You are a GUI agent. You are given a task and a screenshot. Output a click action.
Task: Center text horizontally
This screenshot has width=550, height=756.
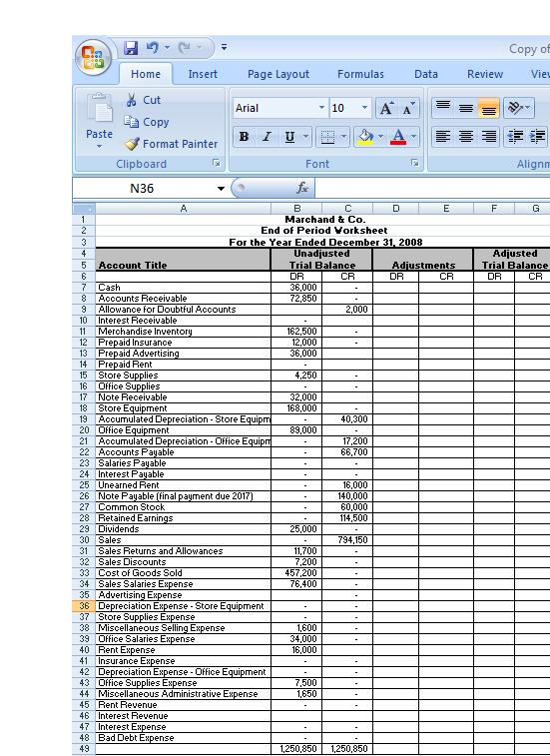pos(465,137)
